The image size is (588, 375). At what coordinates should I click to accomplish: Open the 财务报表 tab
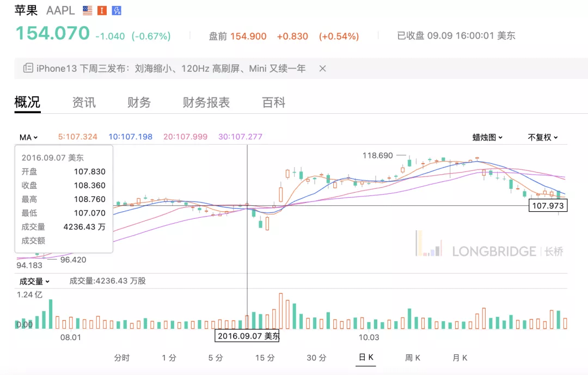tap(206, 102)
